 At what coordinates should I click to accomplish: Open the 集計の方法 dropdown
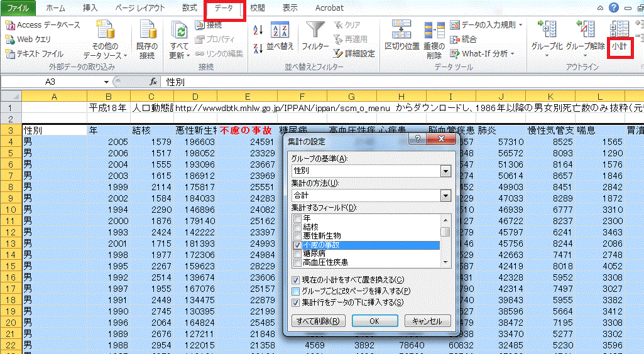pyautogui.click(x=445, y=196)
